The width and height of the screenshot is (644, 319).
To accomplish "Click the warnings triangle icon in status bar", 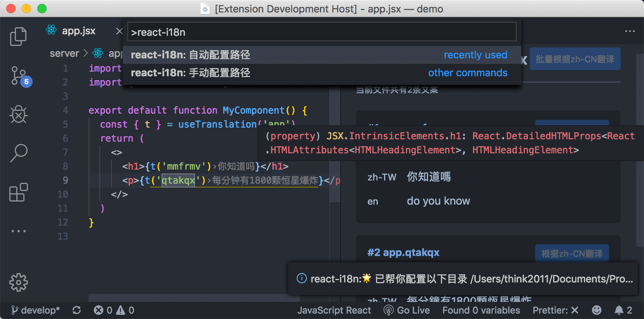I will pyautogui.click(x=120, y=310).
